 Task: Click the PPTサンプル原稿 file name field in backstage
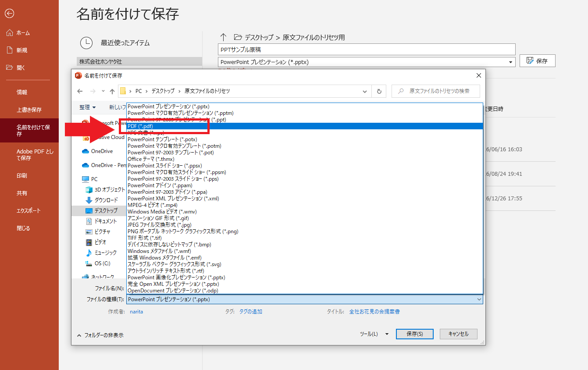pos(367,50)
